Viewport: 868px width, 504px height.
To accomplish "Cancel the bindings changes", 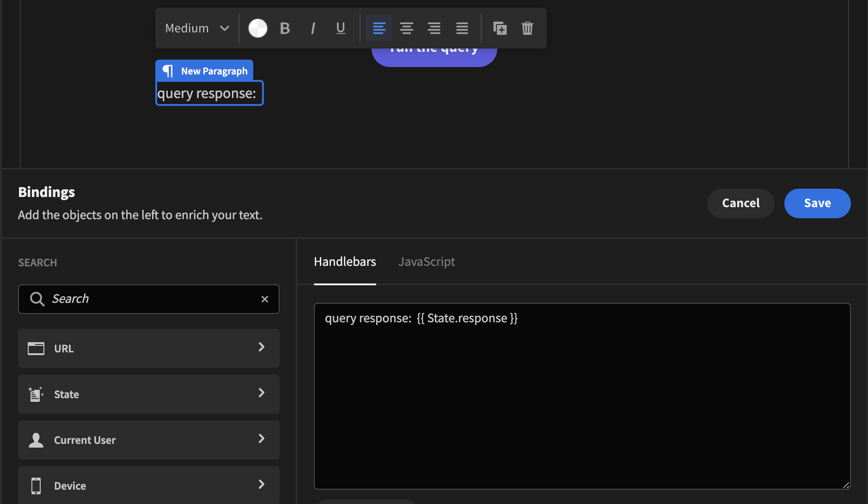I will [740, 203].
